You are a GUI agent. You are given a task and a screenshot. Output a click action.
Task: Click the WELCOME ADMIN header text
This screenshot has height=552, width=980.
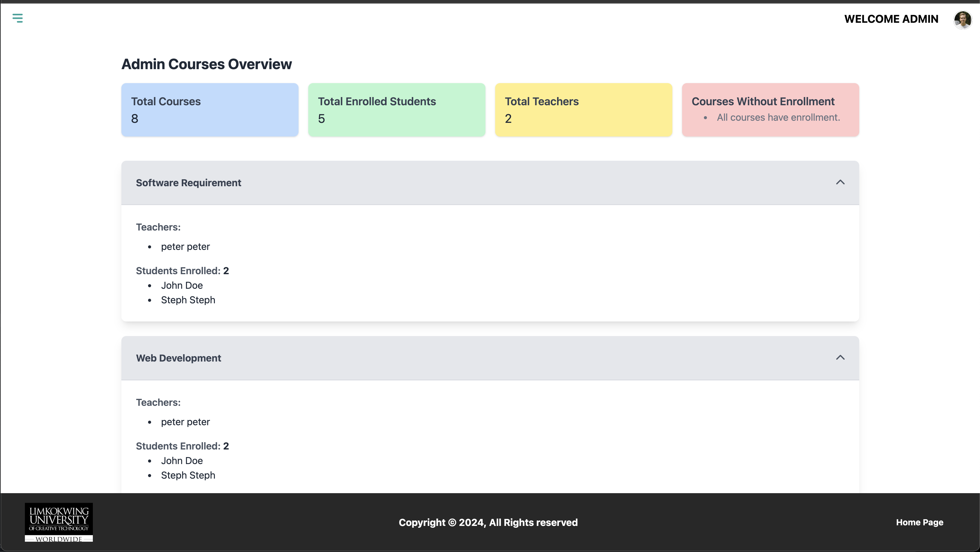pyautogui.click(x=891, y=19)
